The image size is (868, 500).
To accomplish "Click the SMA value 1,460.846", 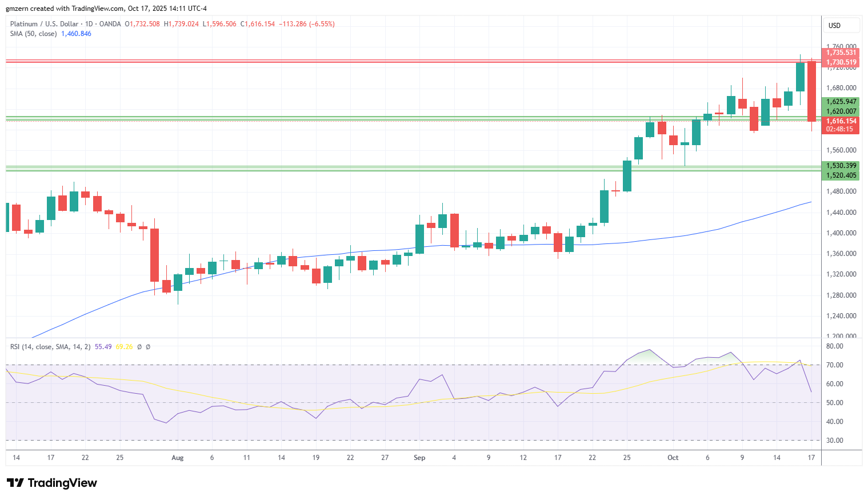I will [x=76, y=34].
